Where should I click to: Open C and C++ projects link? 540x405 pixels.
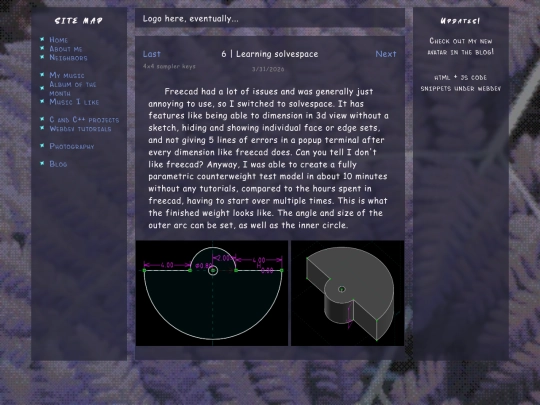coord(84,120)
